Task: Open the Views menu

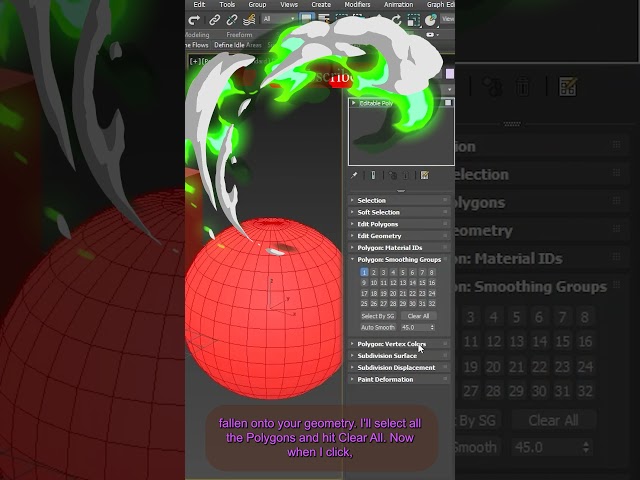Action: coord(289,4)
